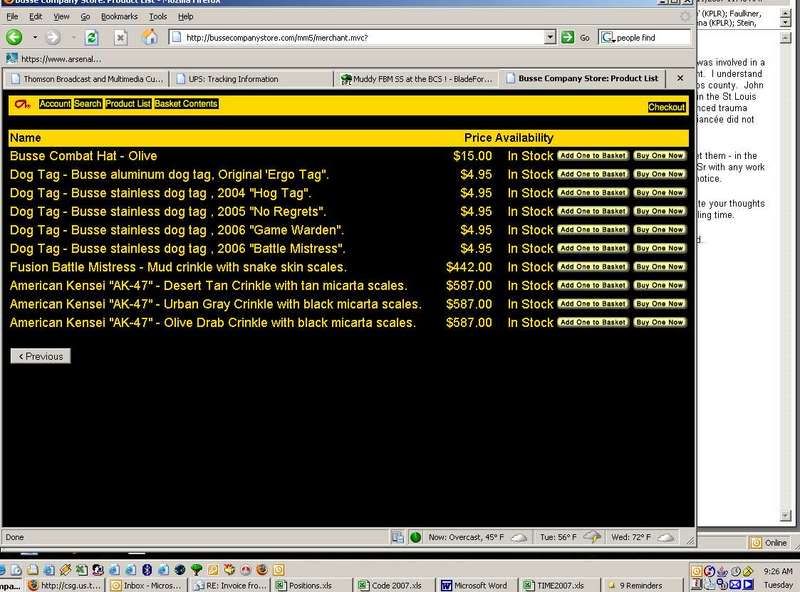Click the thunderstorm icon after Tue: 56° F

[592, 536]
